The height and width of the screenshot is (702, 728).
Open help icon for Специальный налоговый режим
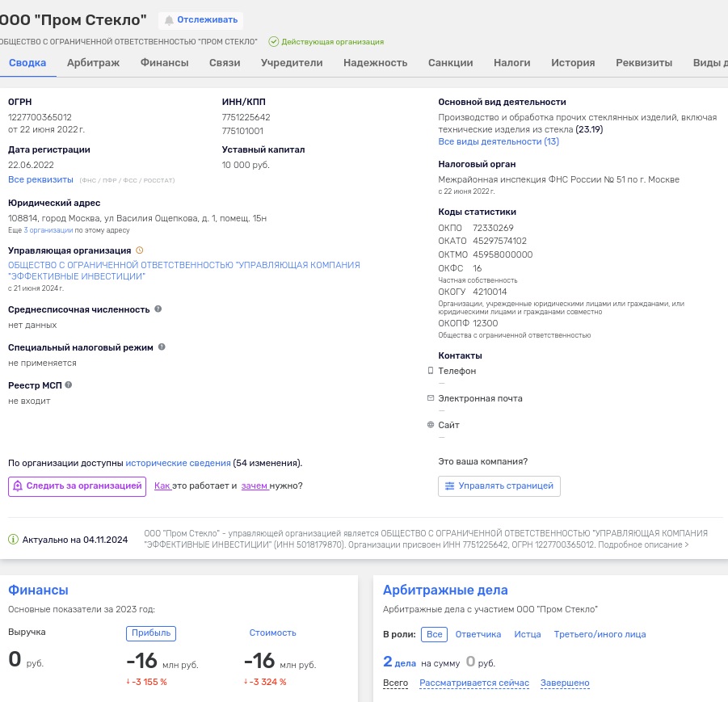click(162, 347)
